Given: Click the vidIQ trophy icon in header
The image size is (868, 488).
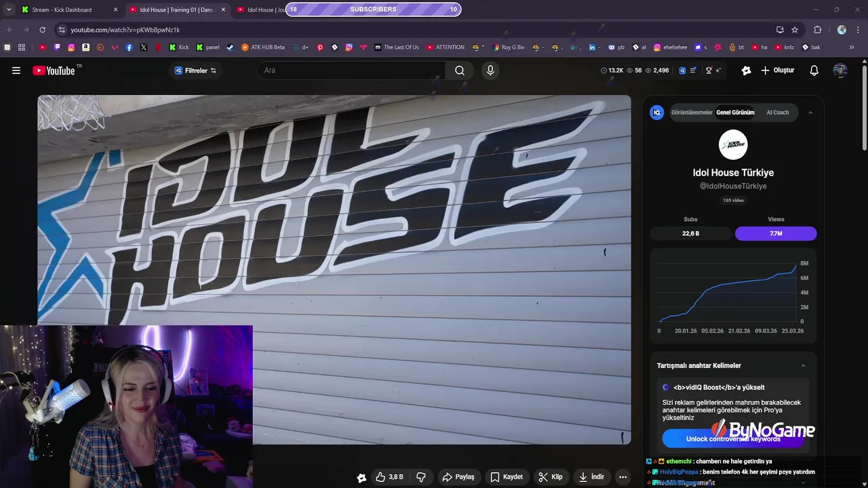Looking at the screenshot, I should point(709,70).
